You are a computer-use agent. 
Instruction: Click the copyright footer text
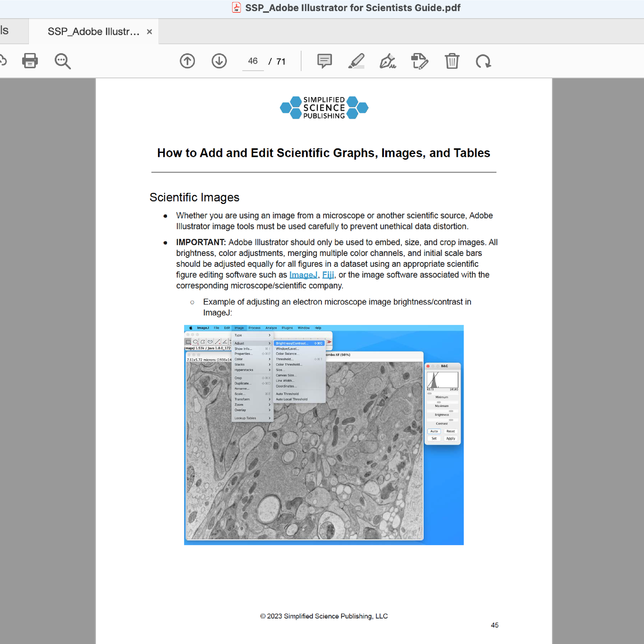(324, 616)
